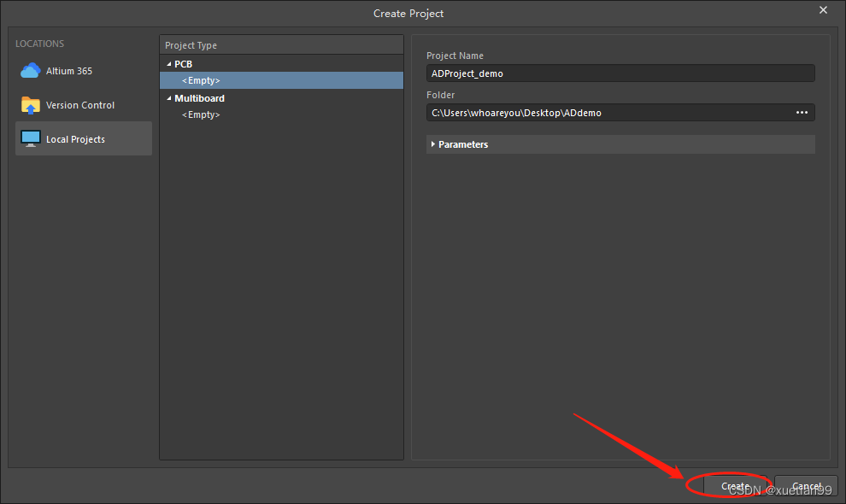Click the Folder path text field
This screenshot has height=504, width=846.
607,113
